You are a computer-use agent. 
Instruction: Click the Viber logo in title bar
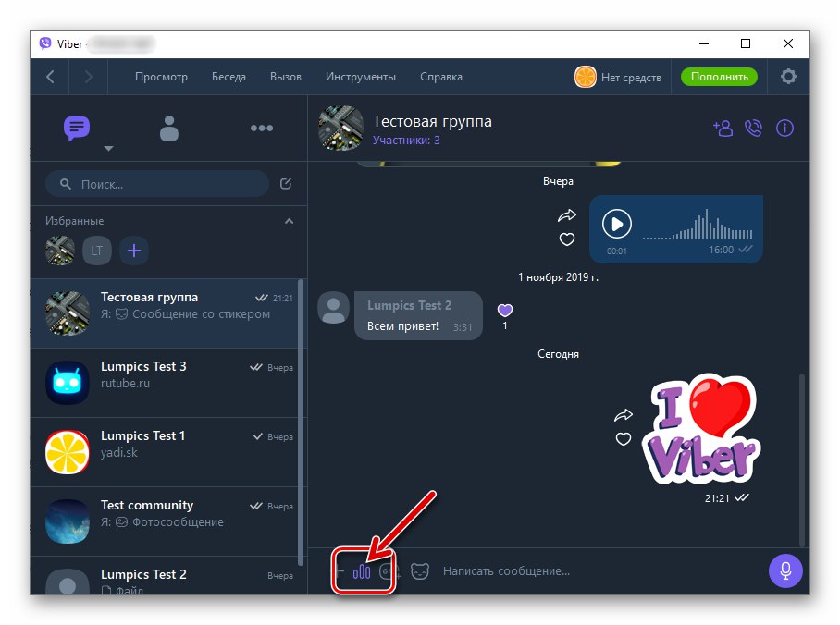(x=45, y=43)
